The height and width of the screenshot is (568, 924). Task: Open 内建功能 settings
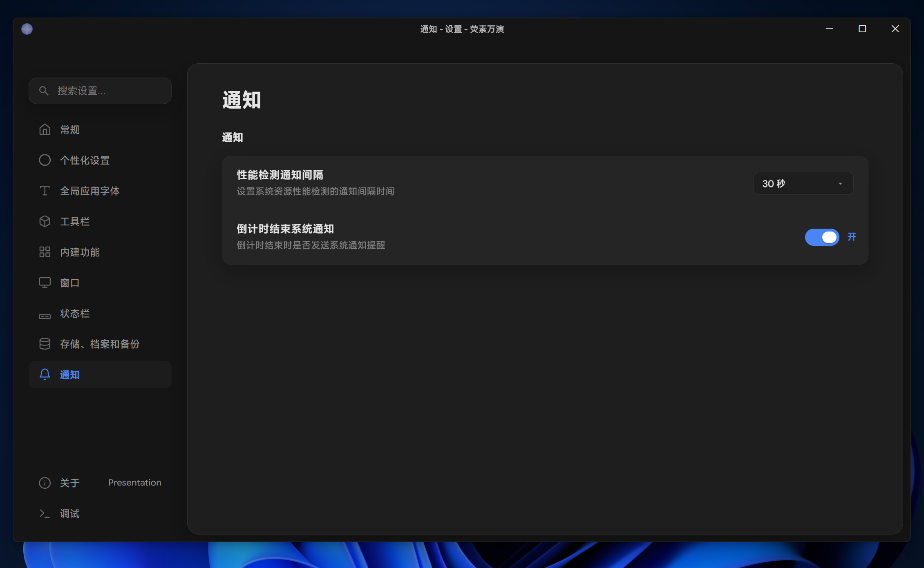(100, 252)
